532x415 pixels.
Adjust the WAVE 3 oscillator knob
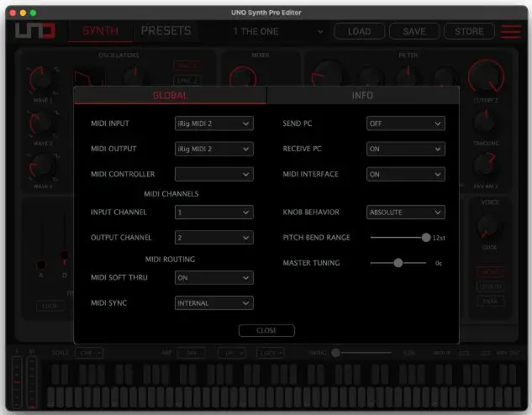click(x=41, y=166)
